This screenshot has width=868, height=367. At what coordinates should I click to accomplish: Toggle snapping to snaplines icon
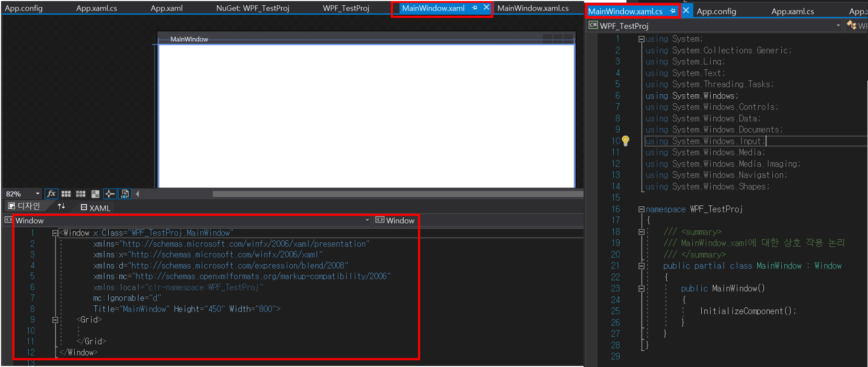coord(110,194)
